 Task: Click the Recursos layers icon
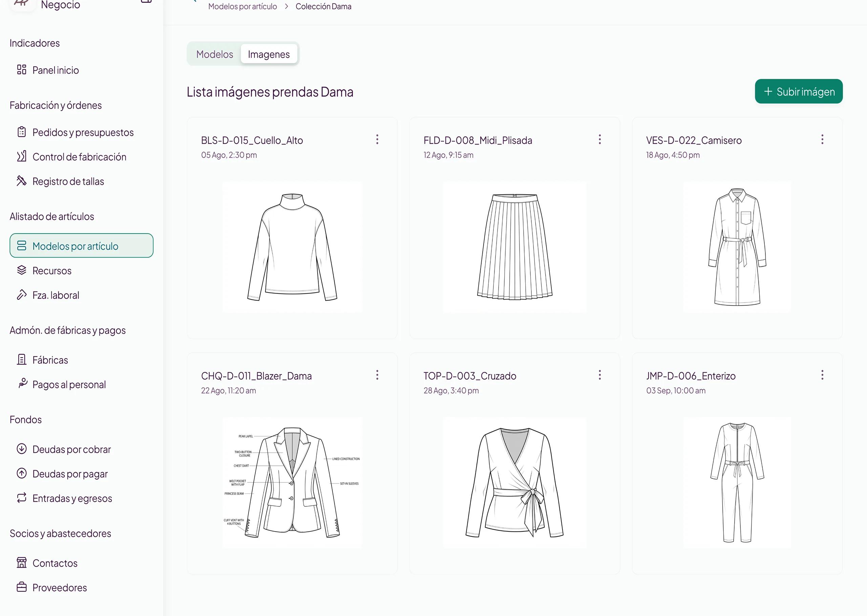coord(22,270)
